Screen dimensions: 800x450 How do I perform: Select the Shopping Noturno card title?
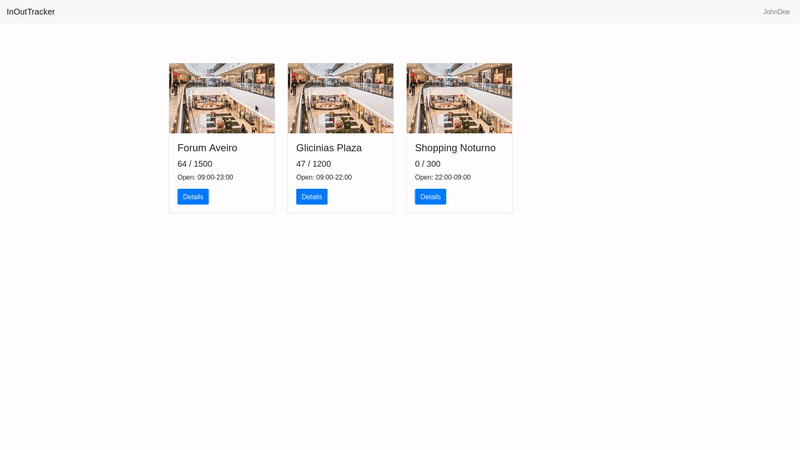pos(455,148)
